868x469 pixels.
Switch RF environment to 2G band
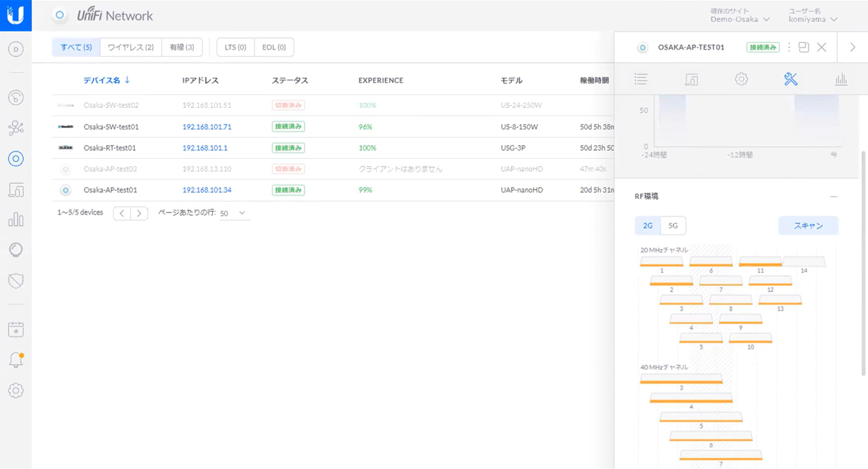(648, 225)
